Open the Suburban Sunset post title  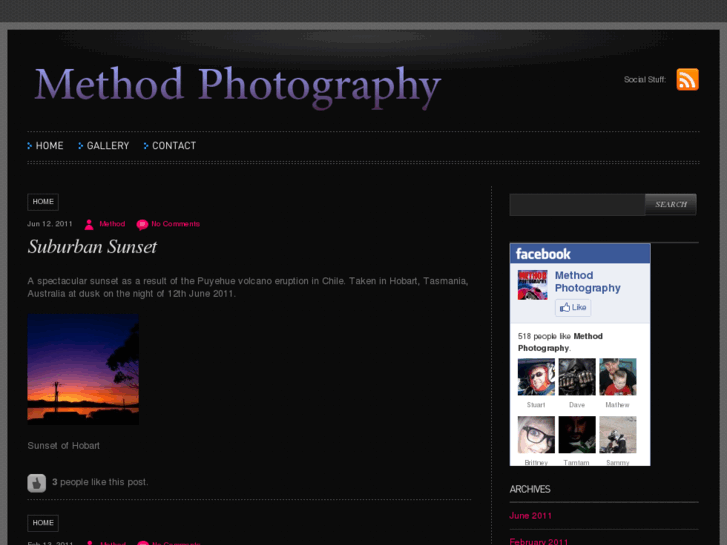coord(92,247)
